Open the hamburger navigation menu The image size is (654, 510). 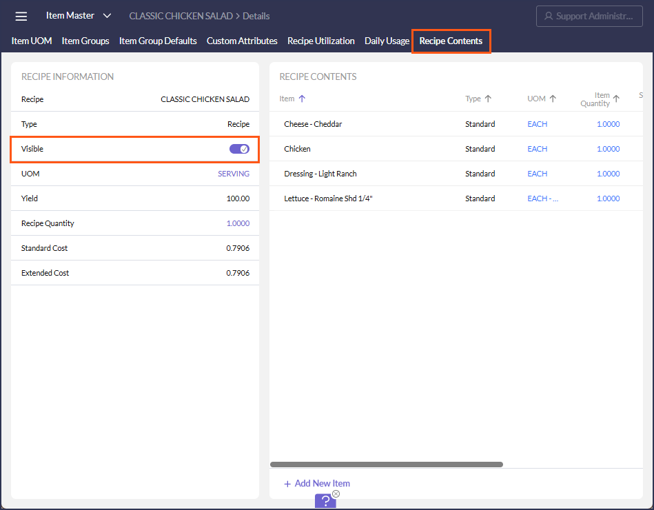pyautogui.click(x=21, y=16)
